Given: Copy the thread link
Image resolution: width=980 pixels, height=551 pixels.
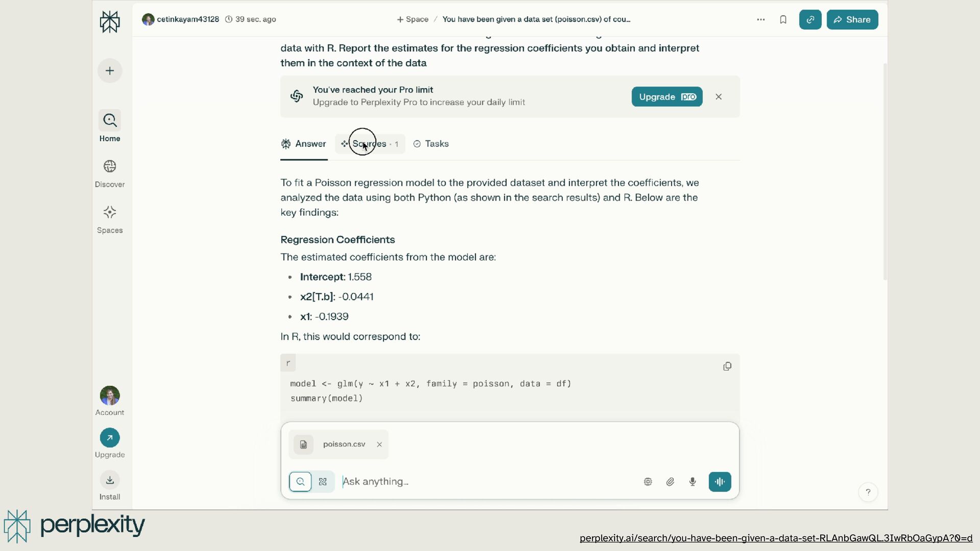Looking at the screenshot, I should point(810,19).
